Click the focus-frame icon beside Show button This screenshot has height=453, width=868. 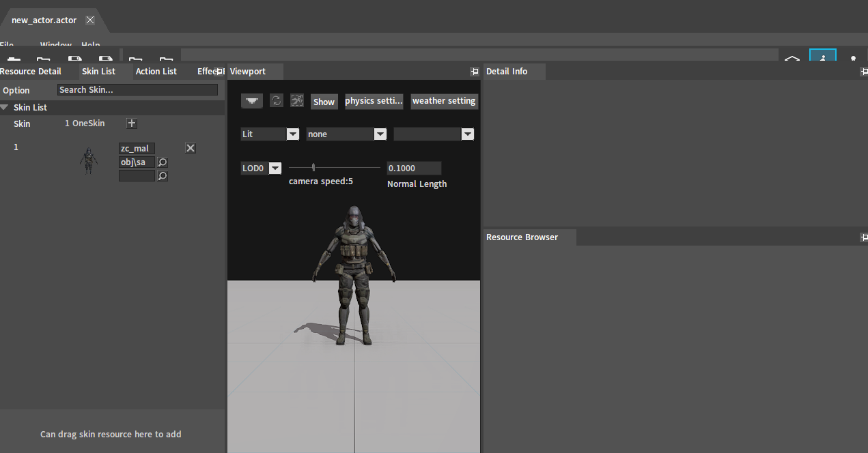coord(297,101)
